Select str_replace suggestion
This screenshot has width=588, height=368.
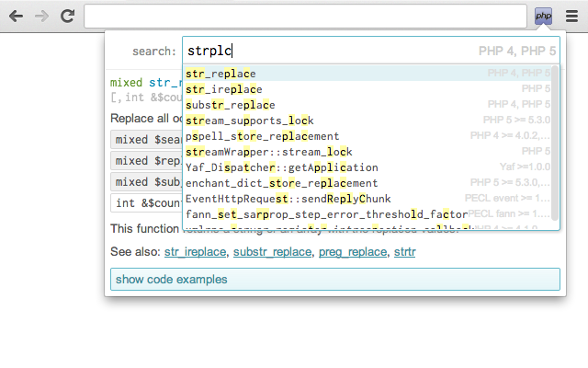(367, 74)
